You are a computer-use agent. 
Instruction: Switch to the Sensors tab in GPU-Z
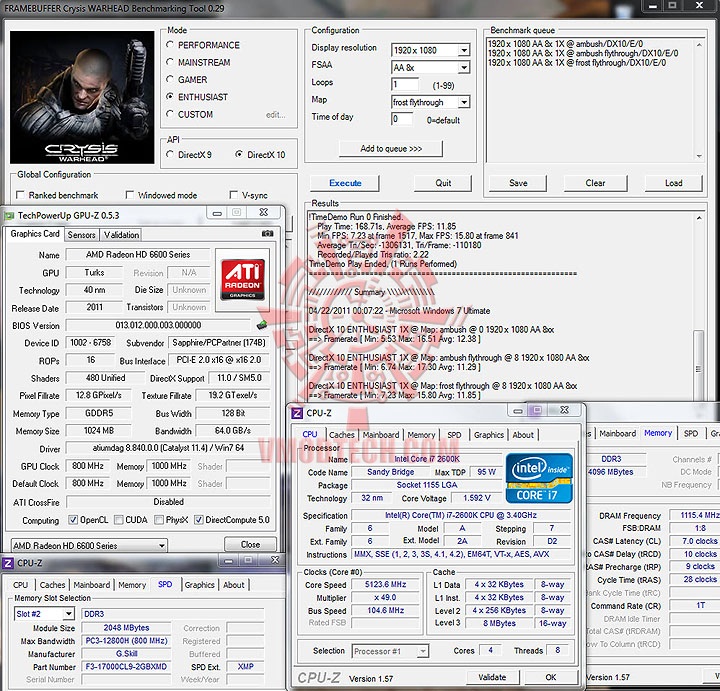[81, 235]
